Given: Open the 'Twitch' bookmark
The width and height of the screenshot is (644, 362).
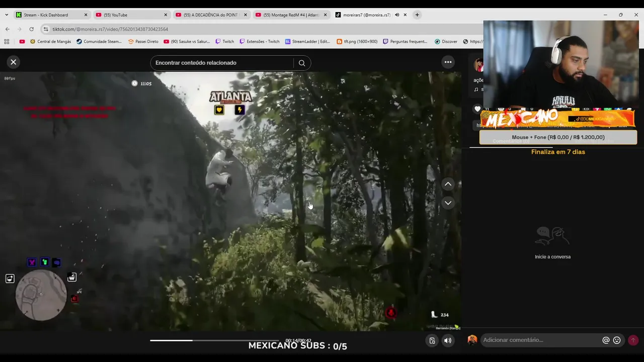Looking at the screenshot, I should point(224,42).
